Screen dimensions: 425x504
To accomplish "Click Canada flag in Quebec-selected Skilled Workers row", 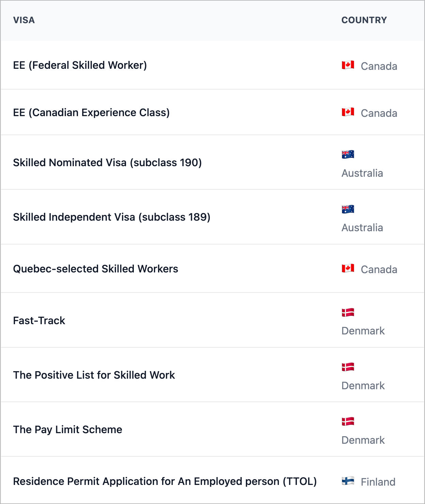I will click(348, 268).
